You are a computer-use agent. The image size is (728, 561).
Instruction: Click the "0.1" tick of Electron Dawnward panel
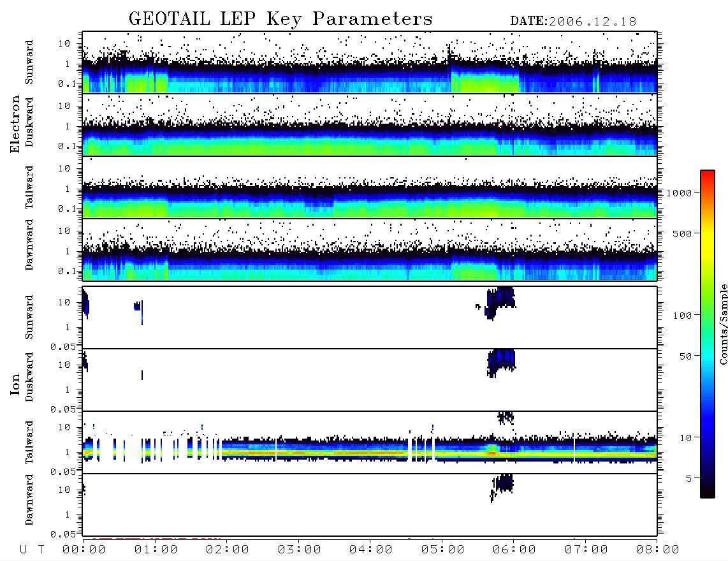[68, 271]
